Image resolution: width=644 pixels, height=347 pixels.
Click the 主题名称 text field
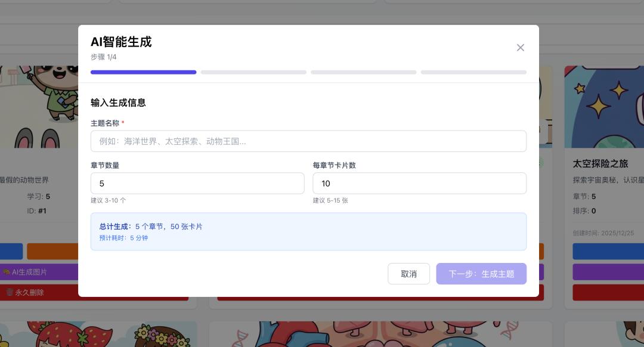pyautogui.click(x=308, y=141)
